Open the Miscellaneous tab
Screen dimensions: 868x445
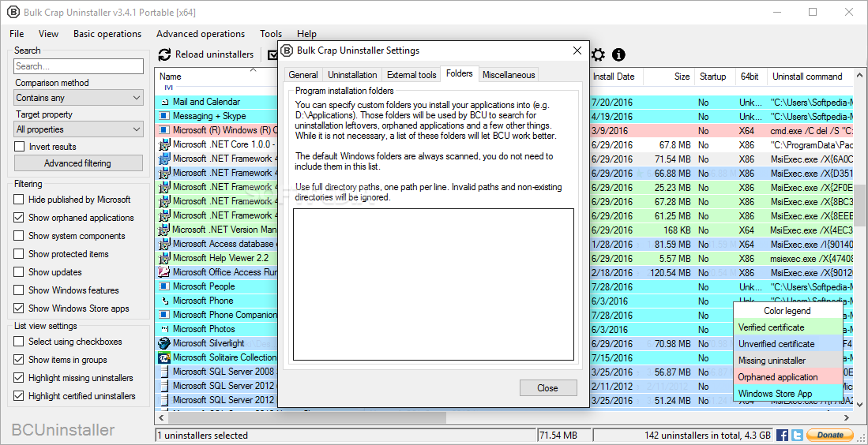508,75
